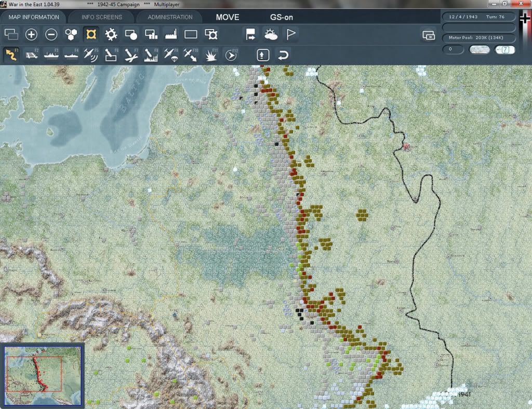The height and width of the screenshot is (409, 532).
Task: Click the stacked windows icon near the date
Action: pyautogui.click(x=429, y=35)
